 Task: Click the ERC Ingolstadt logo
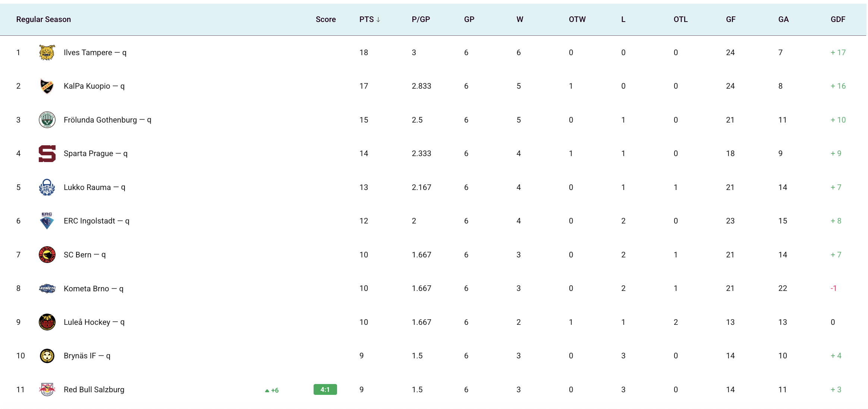click(47, 221)
